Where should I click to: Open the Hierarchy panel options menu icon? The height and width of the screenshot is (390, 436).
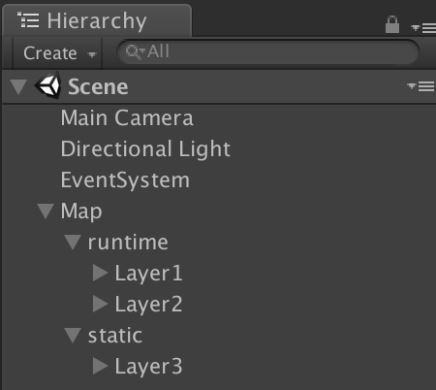click(x=423, y=28)
